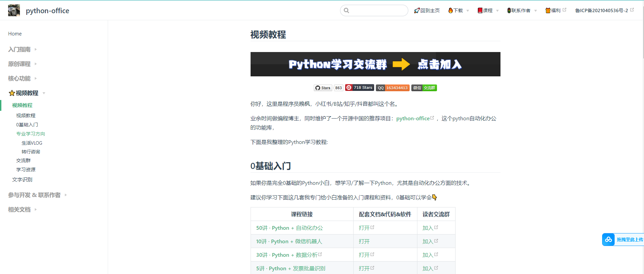Click the flame icon beside 下载
The width and height of the screenshot is (644, 274).
pos(450,10)
